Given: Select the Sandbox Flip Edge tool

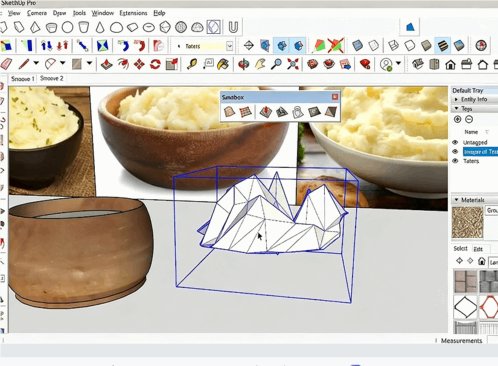Looking at the screenshot, I should point(330,112).
